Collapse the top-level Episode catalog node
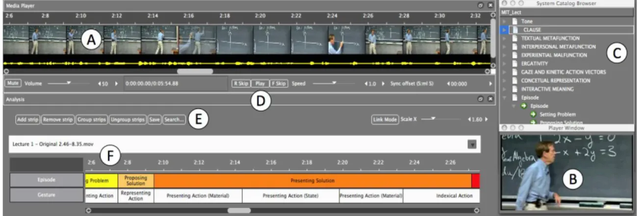 coord(505,97)
